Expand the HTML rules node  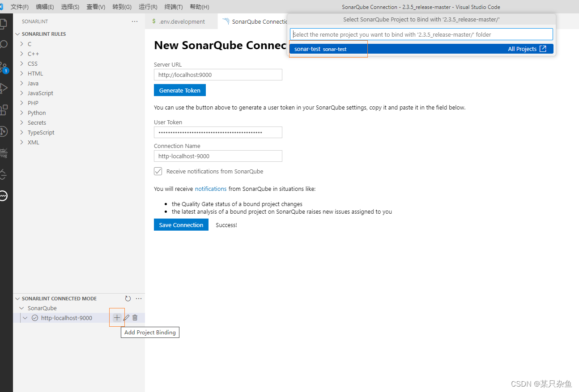[21, 73]
